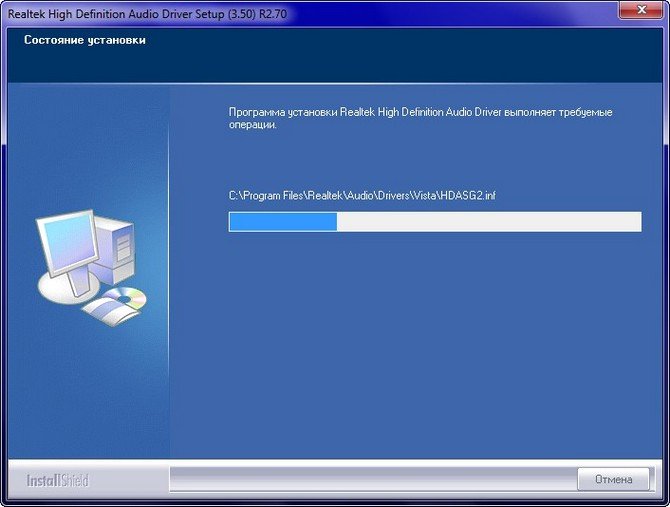The height and width of the screenshot is (507, 670).
Task: Click the word операции on the second line
Action: (253, 125)
